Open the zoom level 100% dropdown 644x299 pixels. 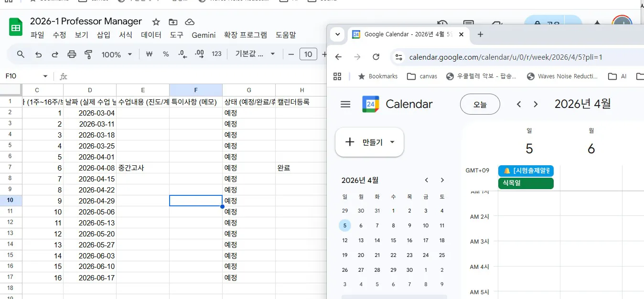pos(115,54)
